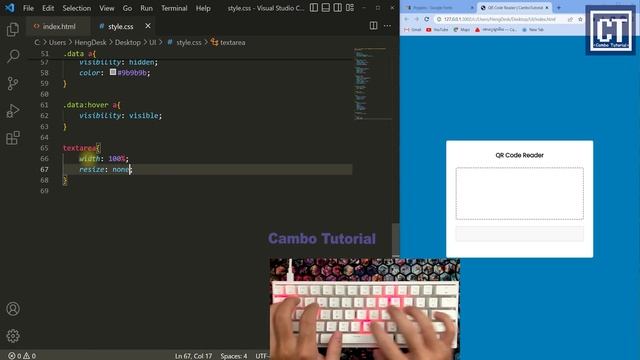Click the UI breadcrumb segment
The width and height of the screenshot is (640, 360).
pos(153,42)
